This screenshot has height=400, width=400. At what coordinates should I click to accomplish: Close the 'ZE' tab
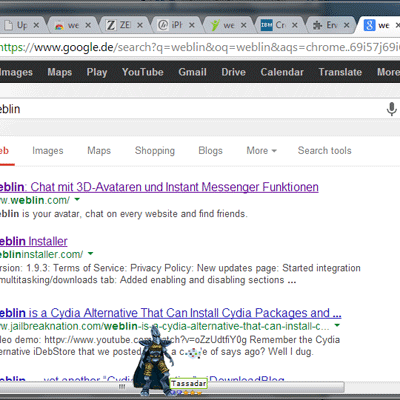(x=140, y=25)
